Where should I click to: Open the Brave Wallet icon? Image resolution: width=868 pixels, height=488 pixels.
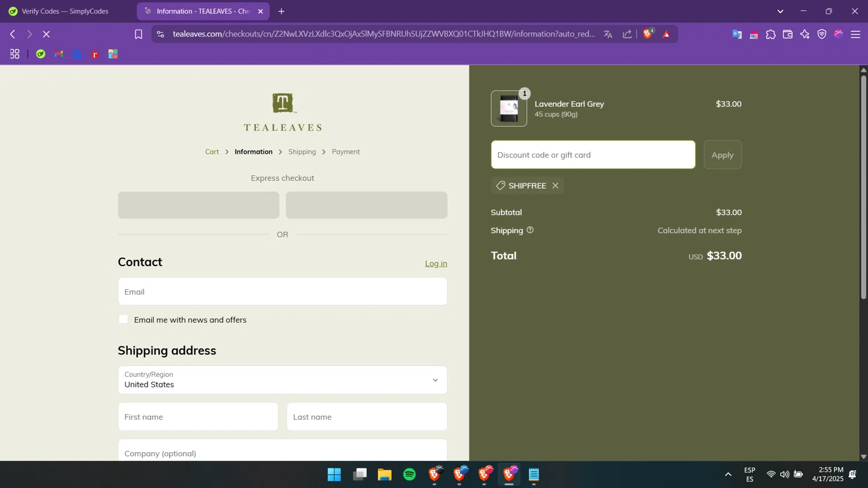[788, 35]
